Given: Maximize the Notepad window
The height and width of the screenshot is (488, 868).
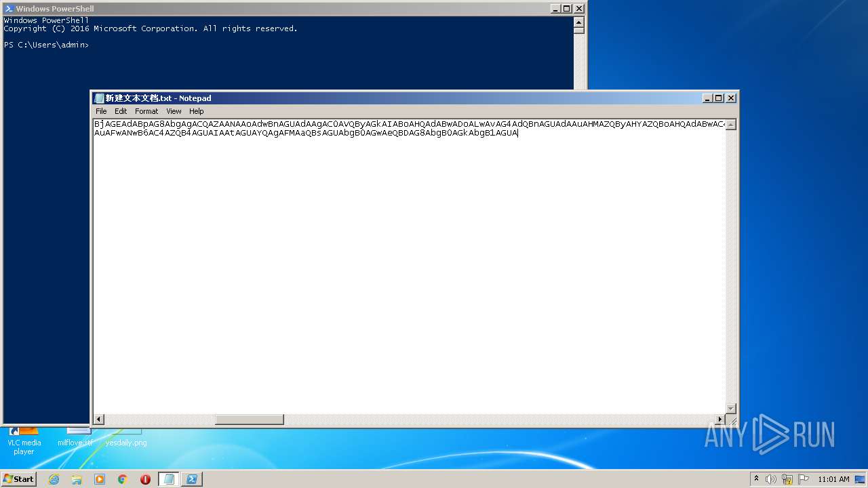Looking at the screenshot, I should 719,98.
